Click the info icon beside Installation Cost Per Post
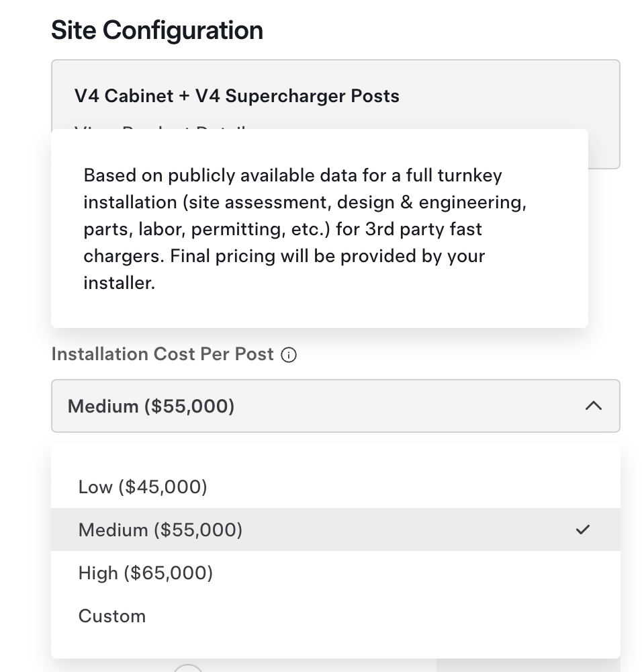Screen dimensions: 642x672 pyautogui.click(x=289, y=355)
